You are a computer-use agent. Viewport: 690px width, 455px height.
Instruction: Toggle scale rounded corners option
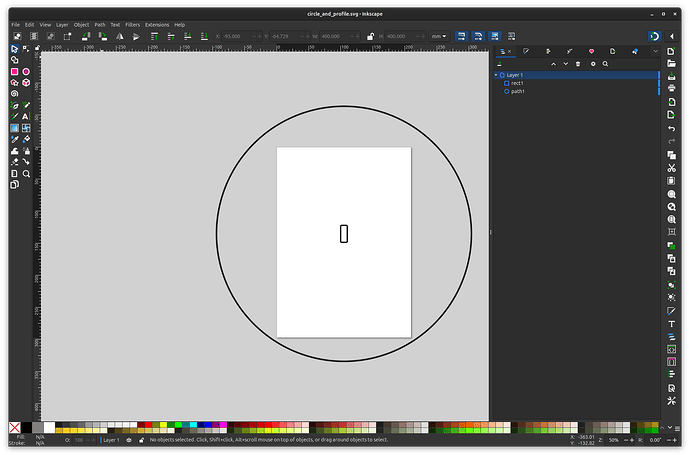(478, 37)
